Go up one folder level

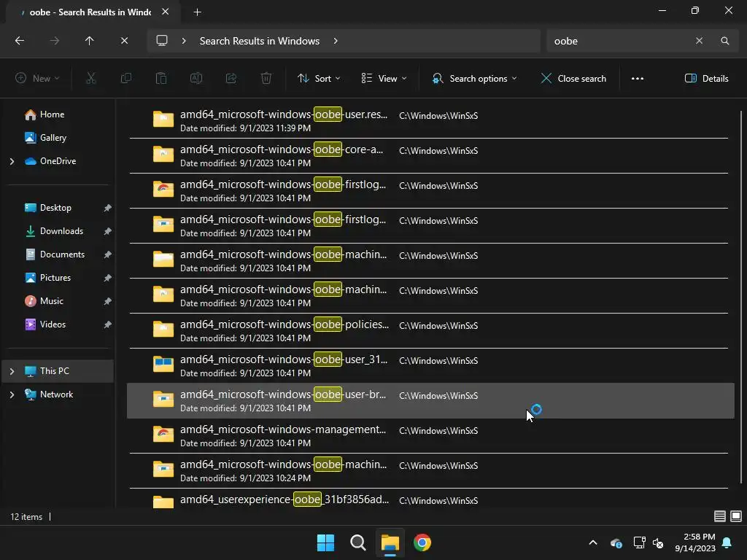tap(89, 41)
